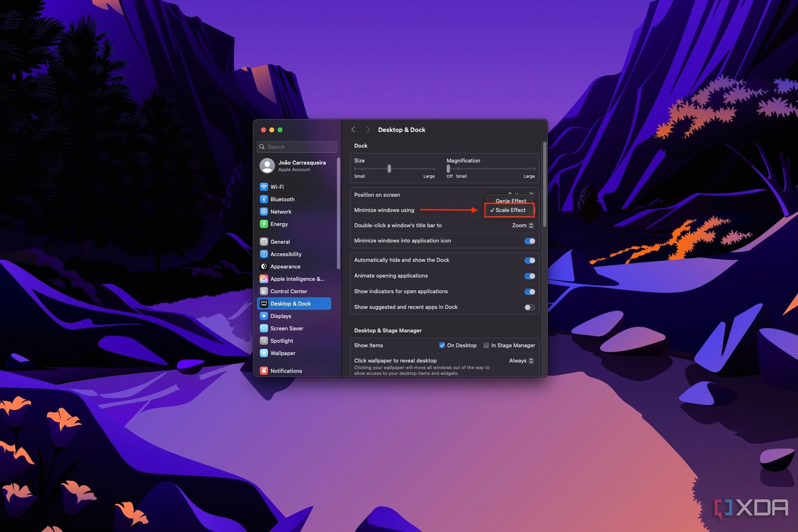The width and height of the screenshot is (798, 532).
Task: Click the Search settings input field
Action: (x=299, y=147)
